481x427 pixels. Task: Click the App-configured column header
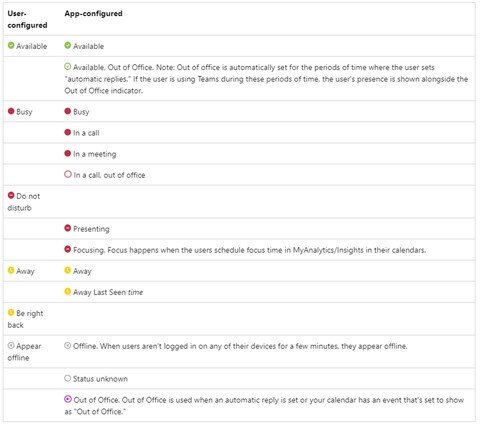click(93, 14)
